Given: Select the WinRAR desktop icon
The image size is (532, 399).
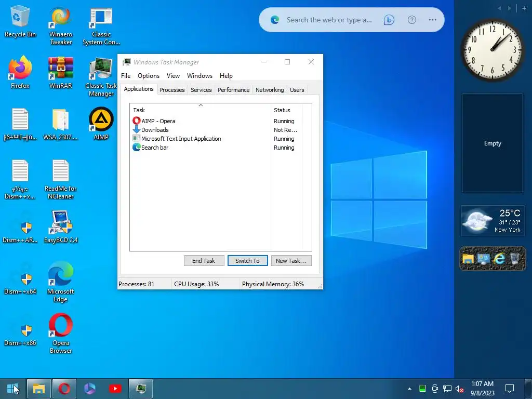Looking at the screenshot, I should [x=61, y=72].
